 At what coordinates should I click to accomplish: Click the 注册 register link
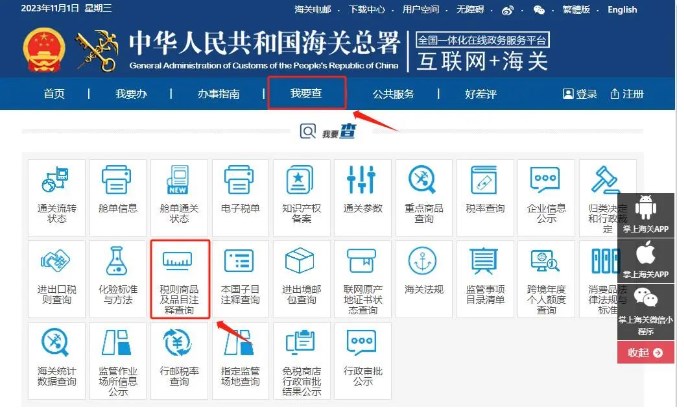(x=627, y=94)
